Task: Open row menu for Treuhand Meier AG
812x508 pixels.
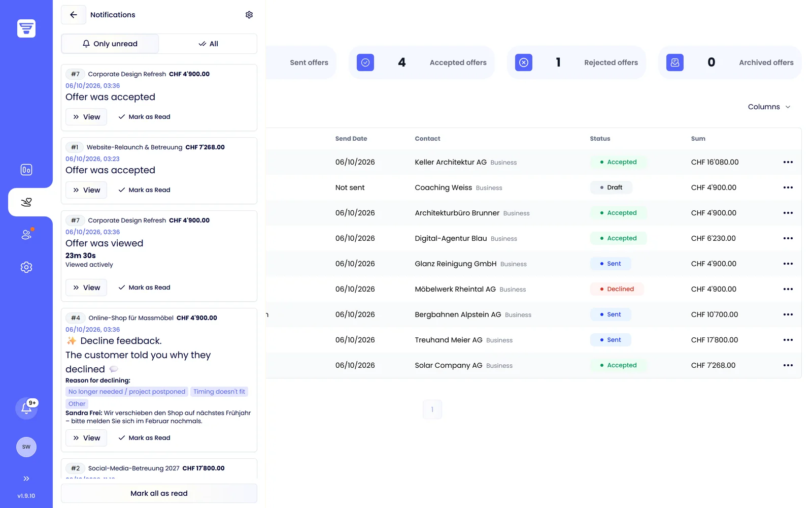Action: 788,340
